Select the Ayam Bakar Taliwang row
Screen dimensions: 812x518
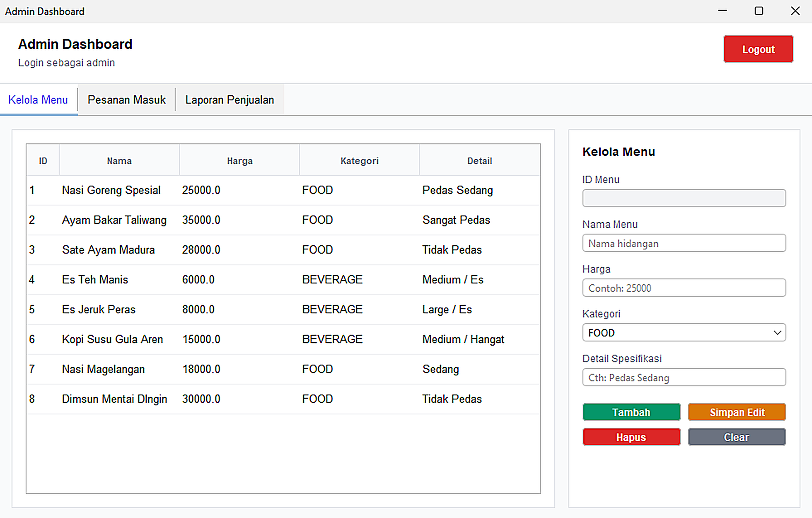pos(283,220)
